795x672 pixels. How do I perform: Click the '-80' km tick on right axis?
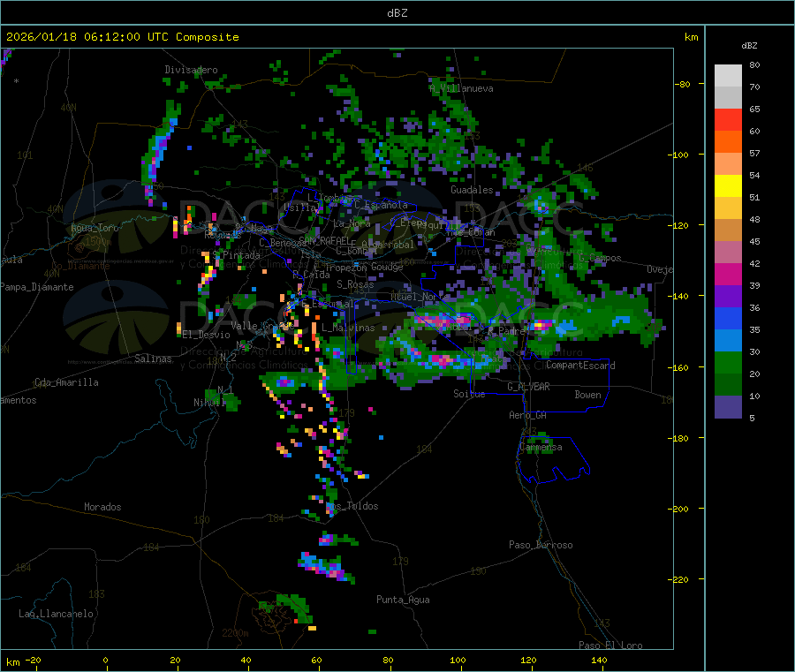pyautogui.click(x=683, y=85)
